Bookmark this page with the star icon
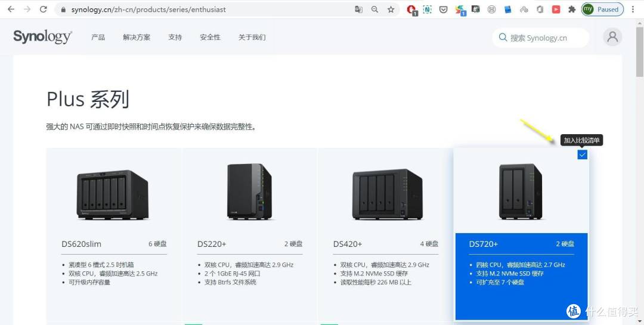The height and width of the screenshot is (325, 644). (391, 10)
